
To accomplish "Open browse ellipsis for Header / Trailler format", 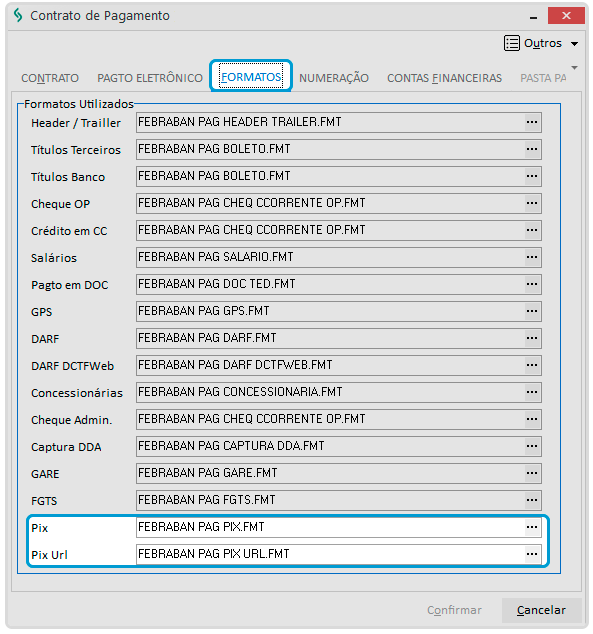I will tap(532, 122).
